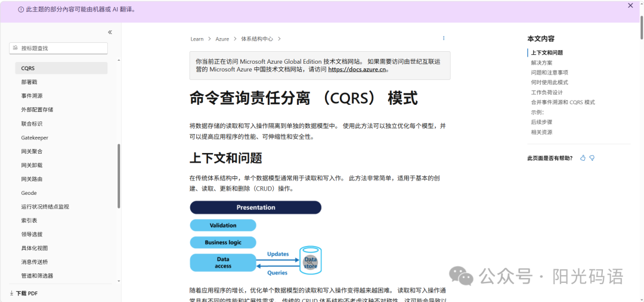Click the sidebar scroll-down arrow
The height and width of the screenshot is (302, 644).
pyautogui.click(x=119, y=281)
